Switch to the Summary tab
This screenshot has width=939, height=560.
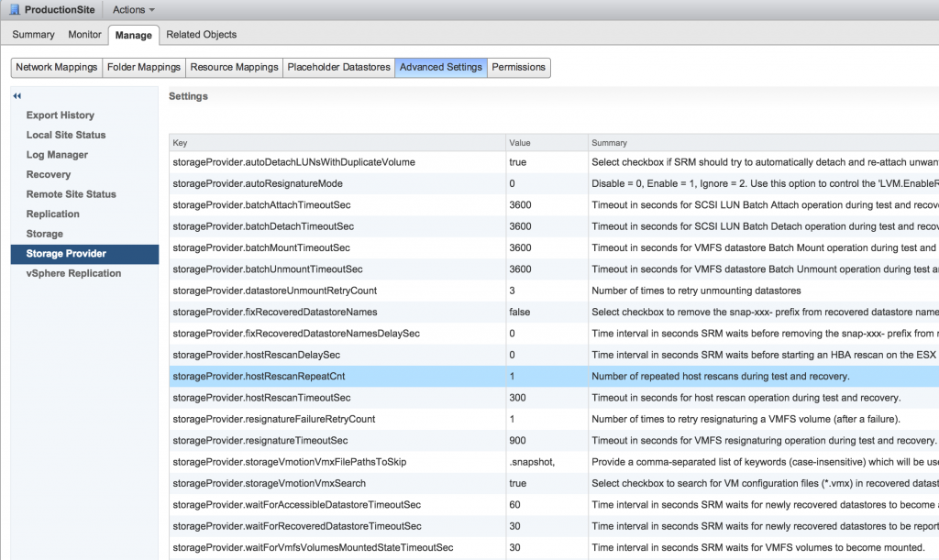click(x=33, y=35)
